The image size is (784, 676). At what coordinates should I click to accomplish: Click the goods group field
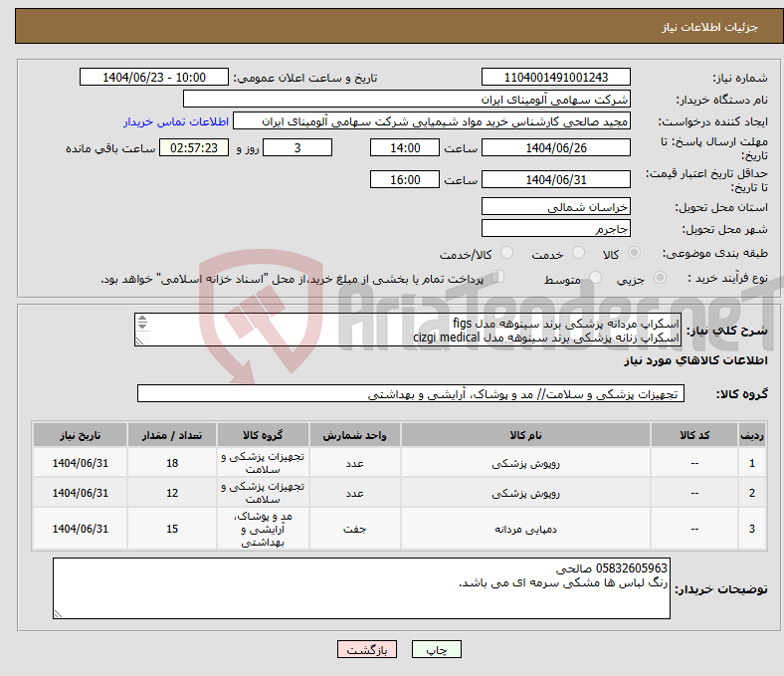(x=411, y=393)
